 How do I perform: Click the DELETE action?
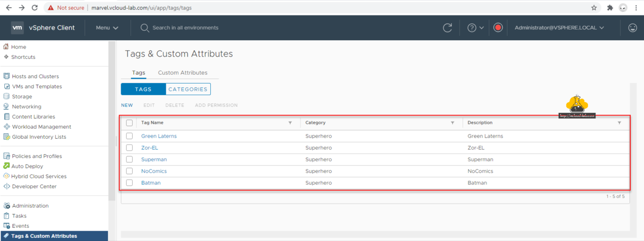click(175, 106)
